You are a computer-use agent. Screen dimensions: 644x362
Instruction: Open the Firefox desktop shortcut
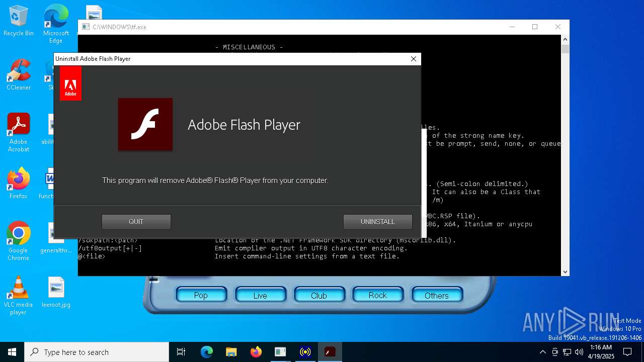coord(19,184)
